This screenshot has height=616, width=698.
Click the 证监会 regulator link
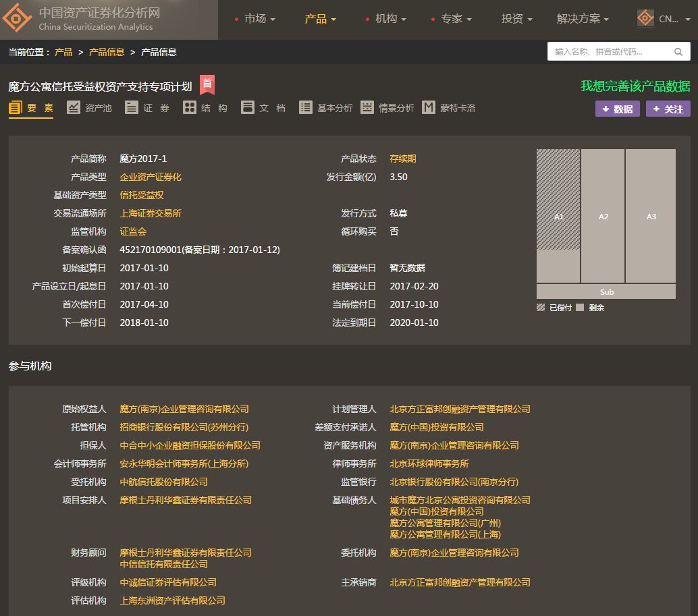point(133,231)
